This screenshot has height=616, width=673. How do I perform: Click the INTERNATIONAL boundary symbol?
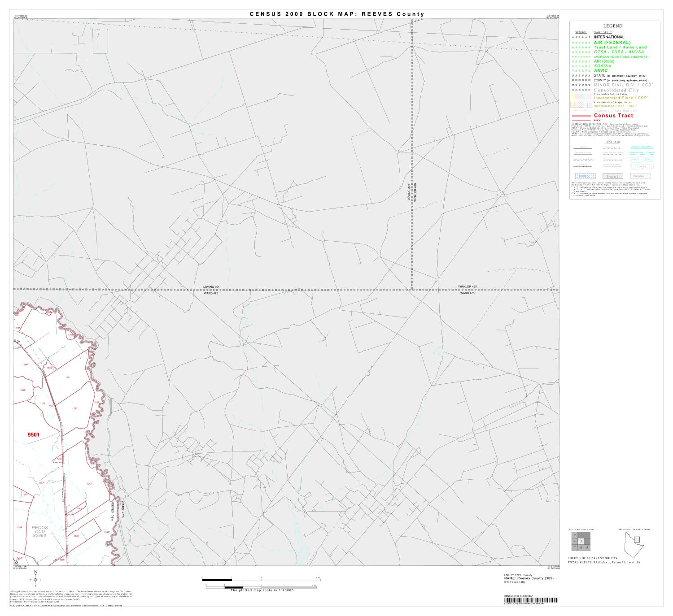point(581,37)
